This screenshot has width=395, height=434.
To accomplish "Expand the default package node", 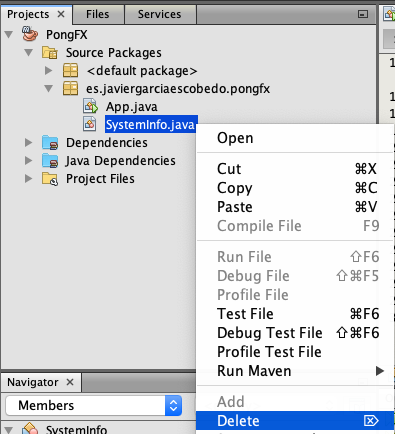I will click(x=49, y=70).
